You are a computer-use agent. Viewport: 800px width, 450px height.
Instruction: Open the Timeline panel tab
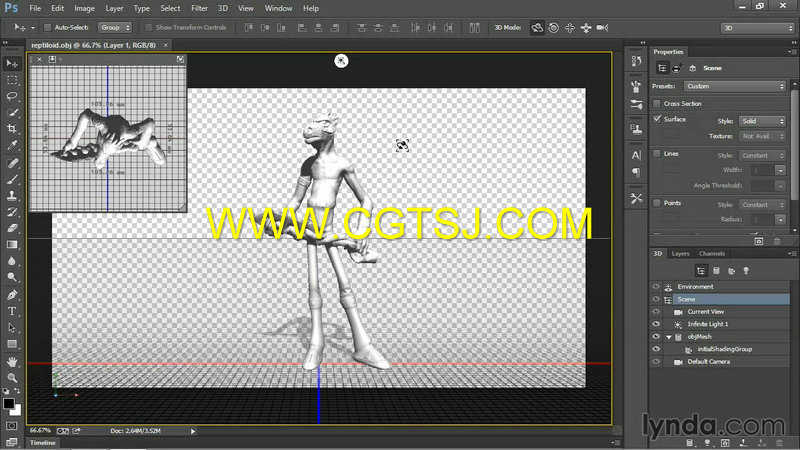(x=43, y=443)
